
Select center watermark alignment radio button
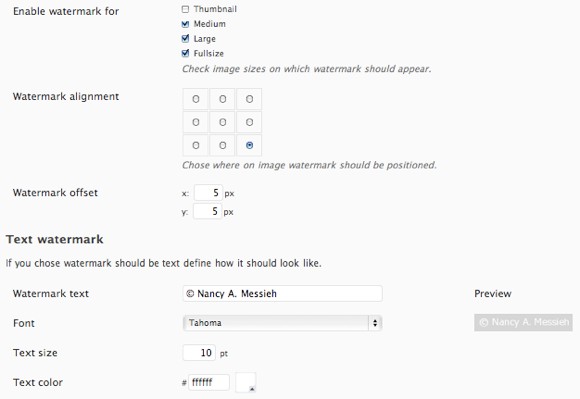coord(222,122)
